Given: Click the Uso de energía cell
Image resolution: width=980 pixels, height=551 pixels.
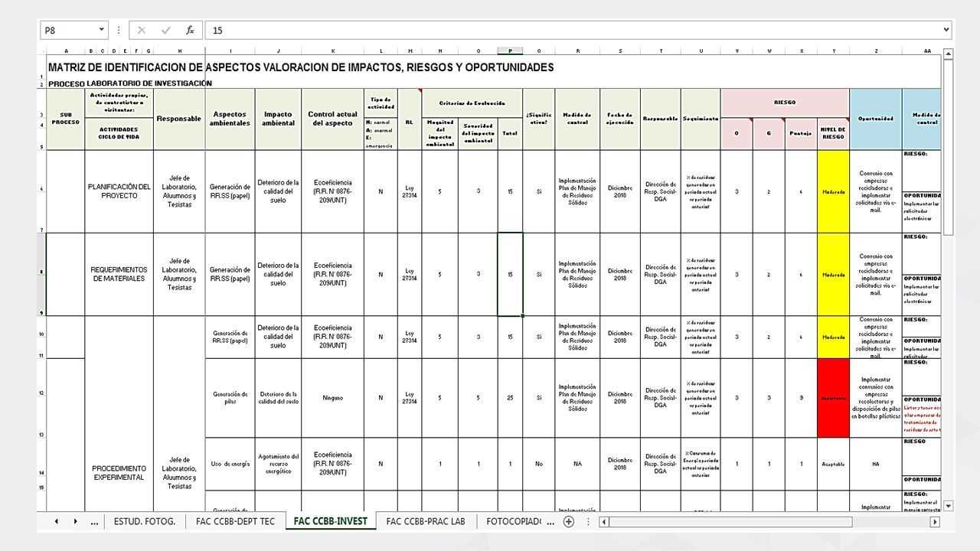Looking at the screenshot, I should click(x=230, y=464).
